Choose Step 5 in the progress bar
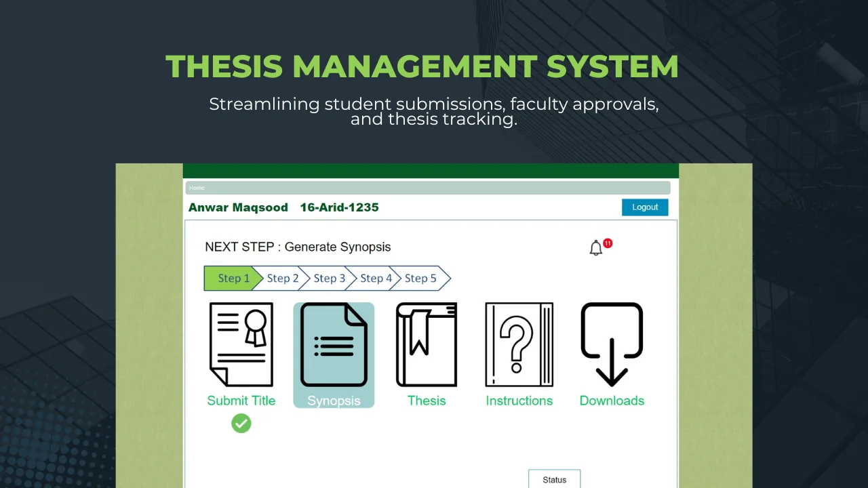The image size is (868, 488). click(421, 279)
